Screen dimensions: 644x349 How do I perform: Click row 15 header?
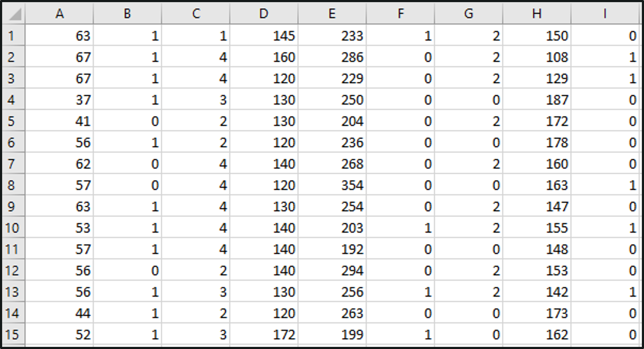(x=12, y=334)
